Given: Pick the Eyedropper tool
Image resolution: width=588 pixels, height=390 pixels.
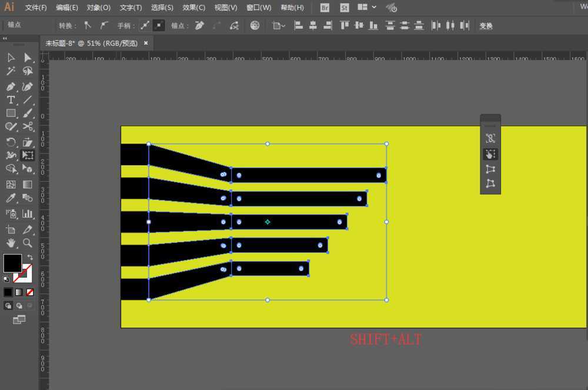Looking at the screenshot, I should pos(11,198).
